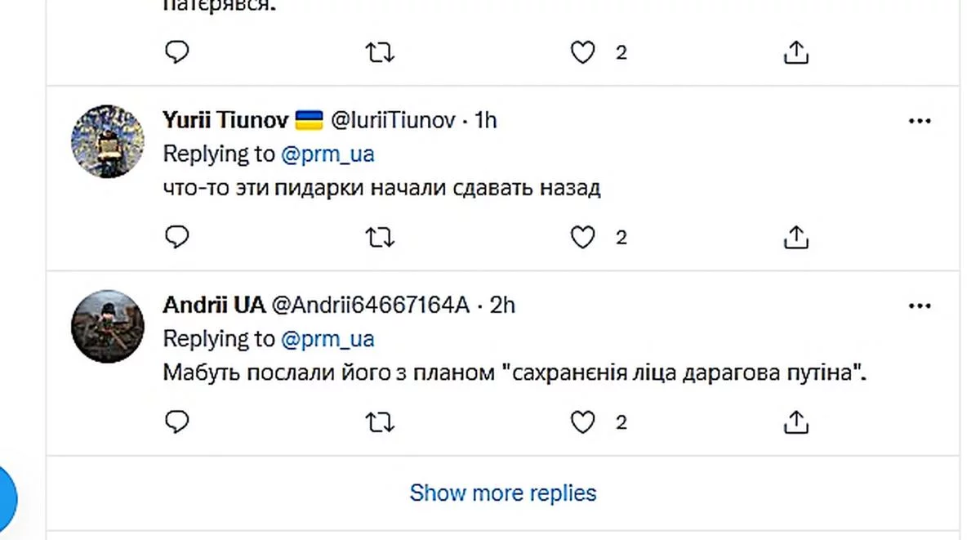980x540 pixels.
Task: Retweet Yurii Tiunov's reply
Action: (379, 238)
